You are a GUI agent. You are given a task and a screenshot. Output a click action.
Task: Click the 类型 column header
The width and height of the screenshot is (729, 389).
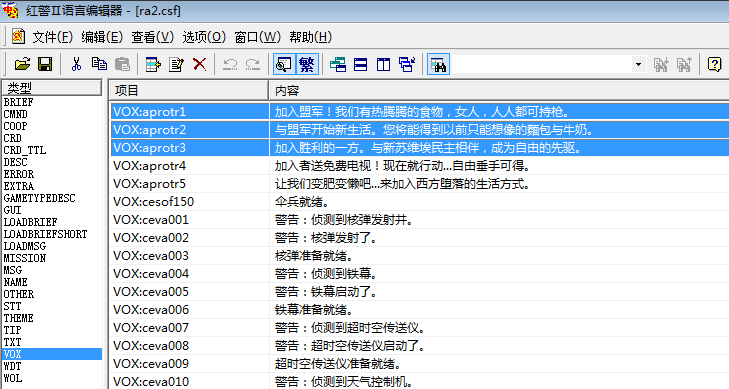(x=52, y=87)
